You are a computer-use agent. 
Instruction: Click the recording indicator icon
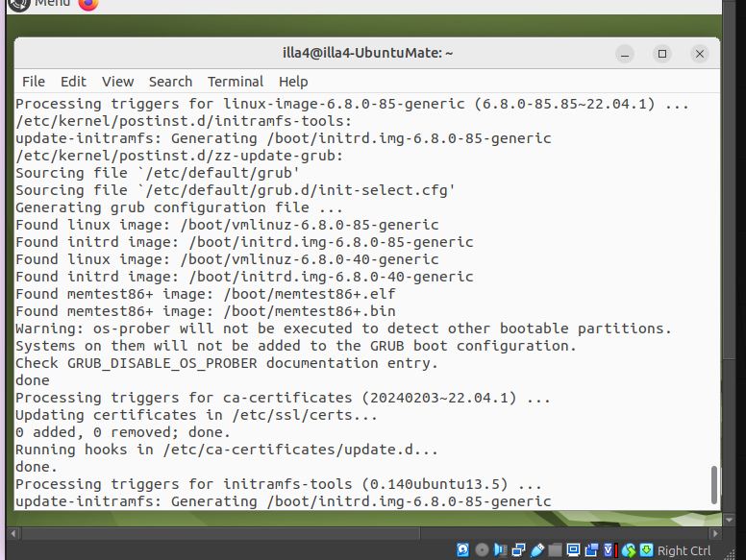591,550
